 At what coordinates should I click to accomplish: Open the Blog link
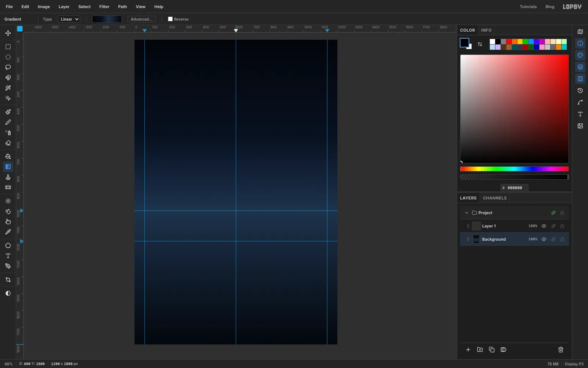pos(550,7)
